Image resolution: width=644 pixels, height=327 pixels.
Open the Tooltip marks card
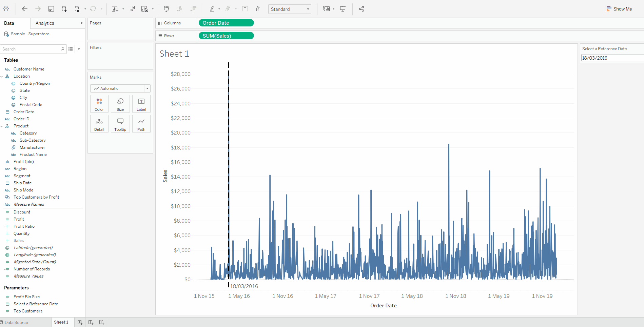[x=120, y=124]
